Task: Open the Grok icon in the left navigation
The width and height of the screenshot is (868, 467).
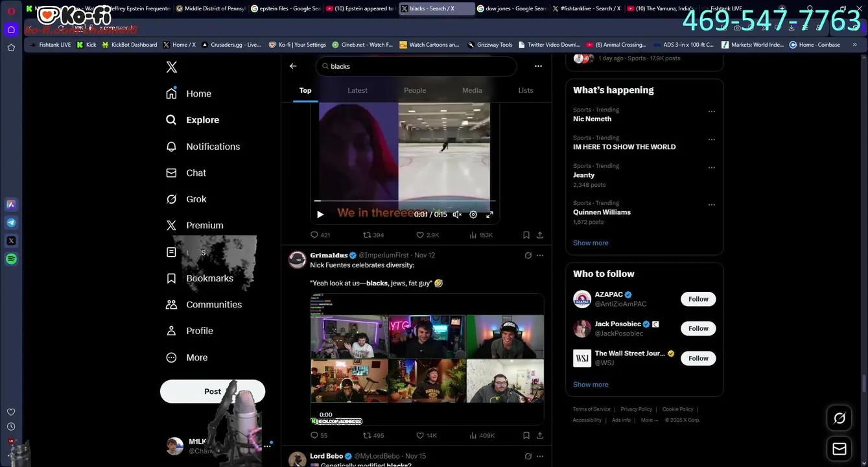Action: (x=171, y=199)
